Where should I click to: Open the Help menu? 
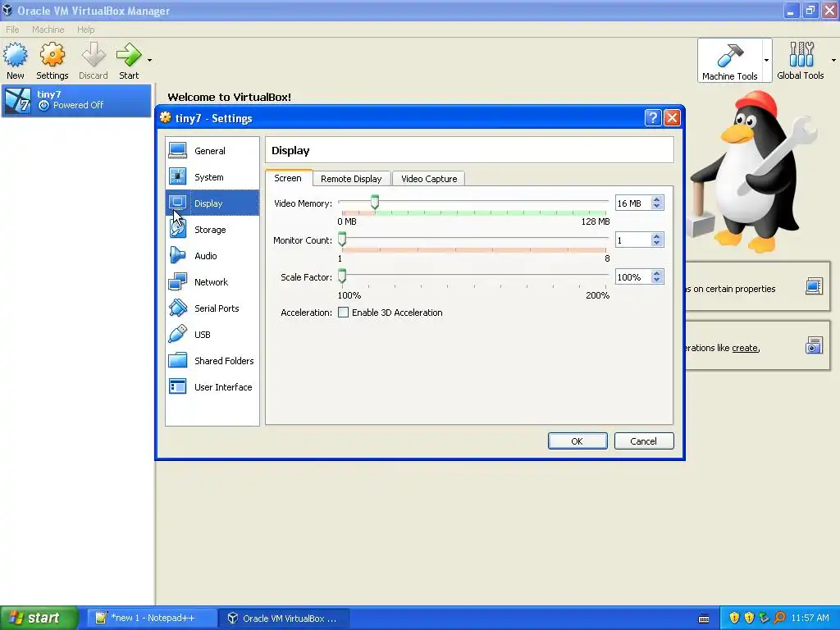[x=85, y=30]
